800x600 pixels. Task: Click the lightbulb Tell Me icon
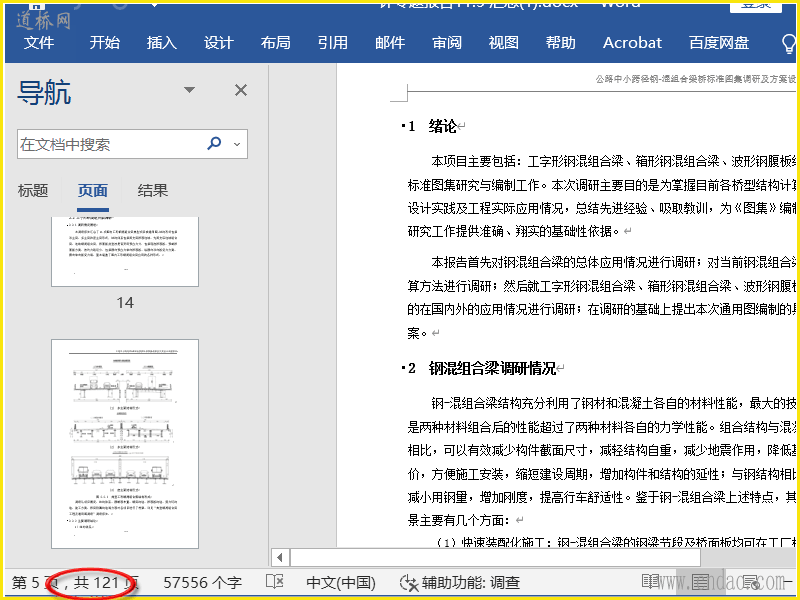pos(788,43)
